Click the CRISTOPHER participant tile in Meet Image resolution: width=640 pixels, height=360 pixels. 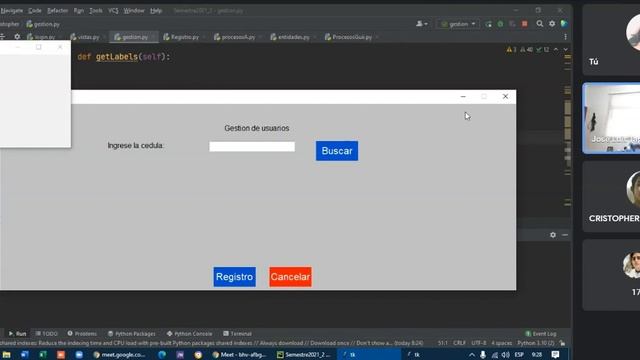611,197
